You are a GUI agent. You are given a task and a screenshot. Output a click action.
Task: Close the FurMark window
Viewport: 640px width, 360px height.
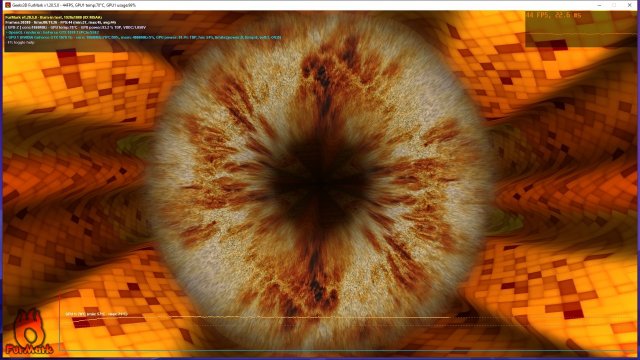tap(629, 5)
